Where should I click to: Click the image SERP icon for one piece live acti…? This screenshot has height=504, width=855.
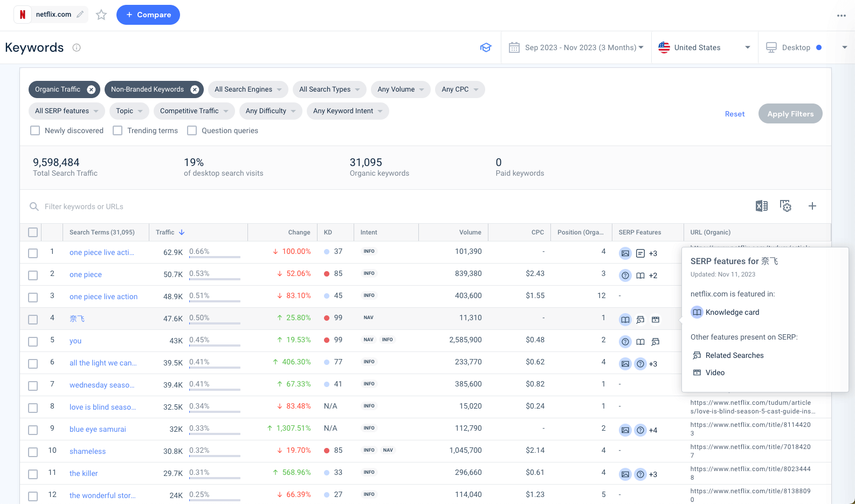[625, 253]
